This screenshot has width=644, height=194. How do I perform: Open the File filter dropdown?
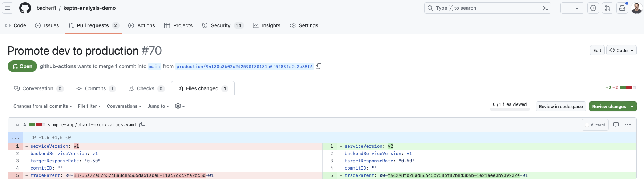(89, 106)
